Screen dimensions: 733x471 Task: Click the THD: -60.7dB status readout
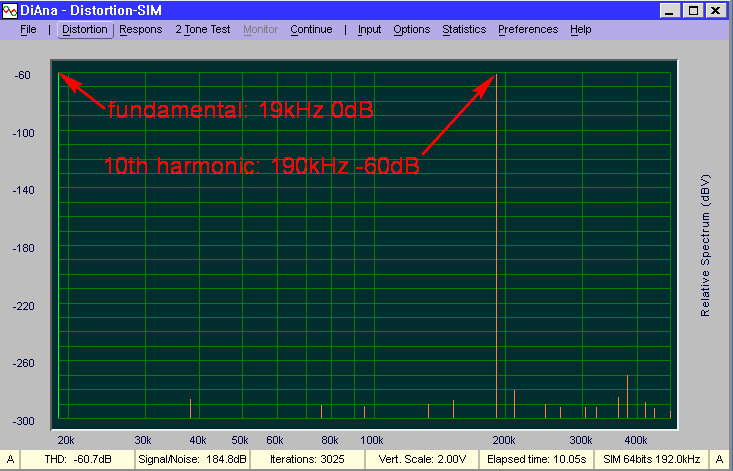pos(78,459)
